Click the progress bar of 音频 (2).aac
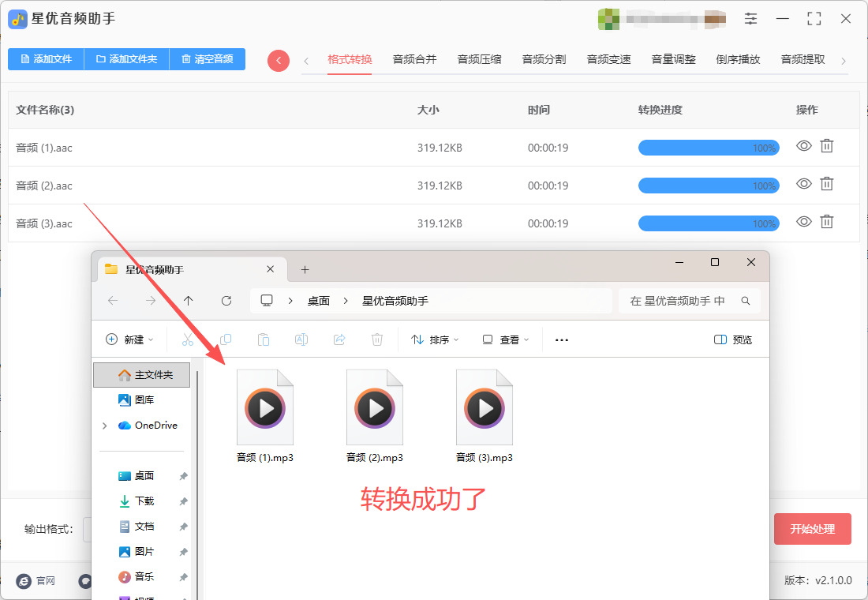 coord(708,186)
